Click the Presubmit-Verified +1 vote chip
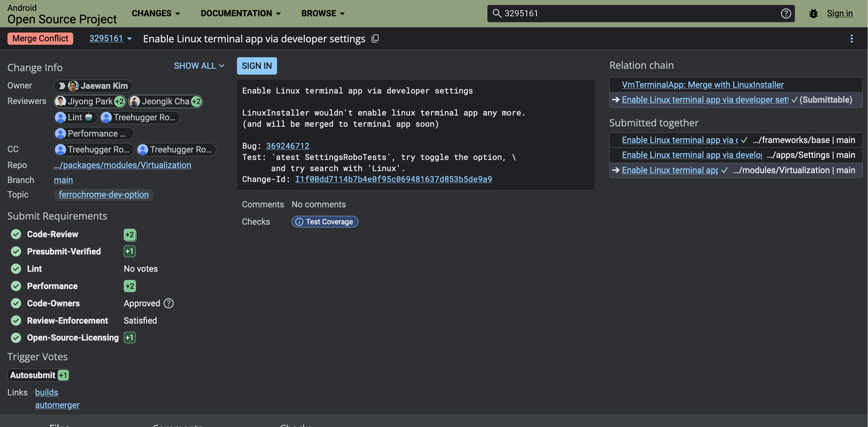 pos(130,251)
